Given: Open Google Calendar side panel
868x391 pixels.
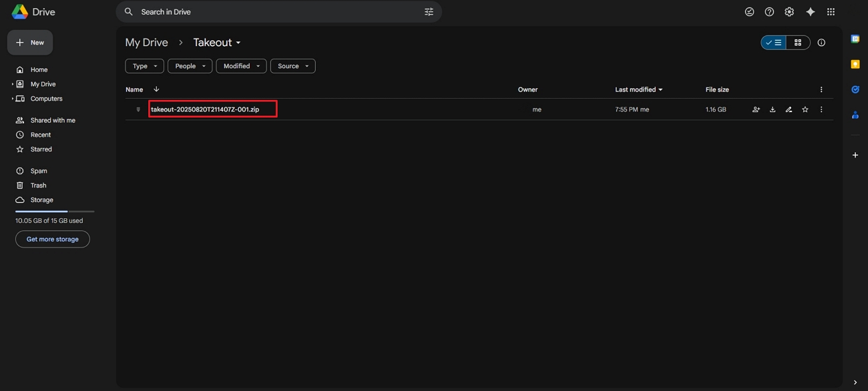Looking at the screenshot, I should coord(855,38).
